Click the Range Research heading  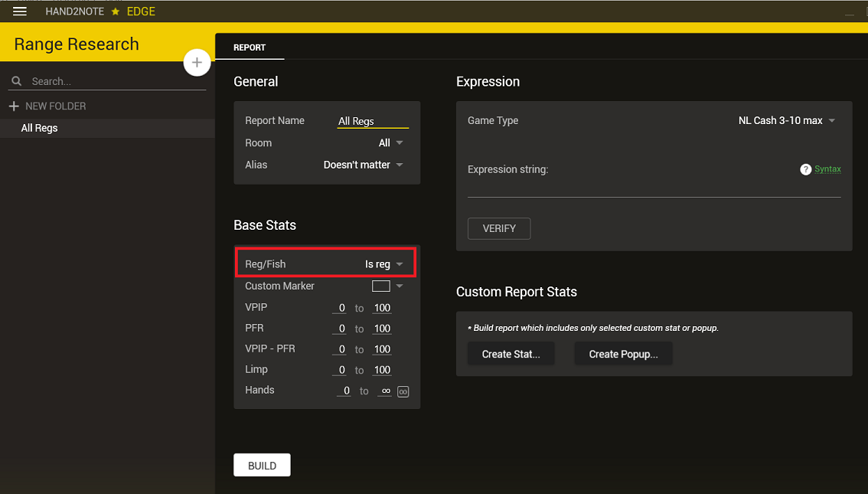pyautogui.click(x=77, y=44)
